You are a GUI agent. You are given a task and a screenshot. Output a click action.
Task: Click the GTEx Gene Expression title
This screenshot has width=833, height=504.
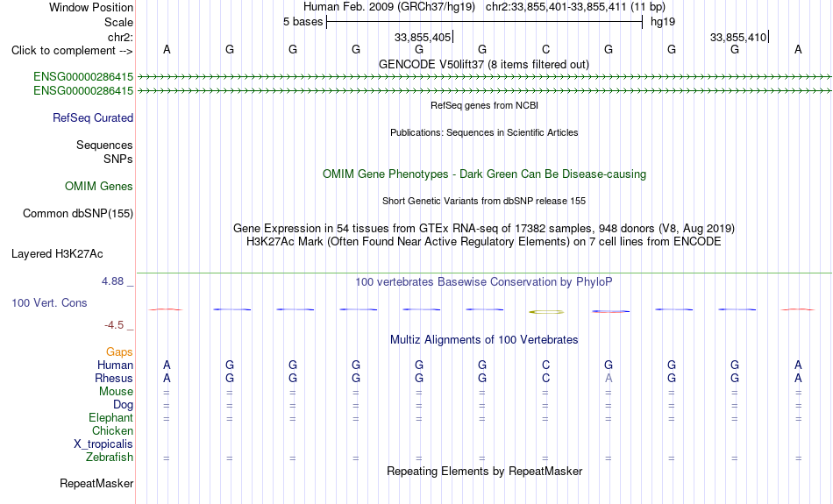tap(483, 229)
